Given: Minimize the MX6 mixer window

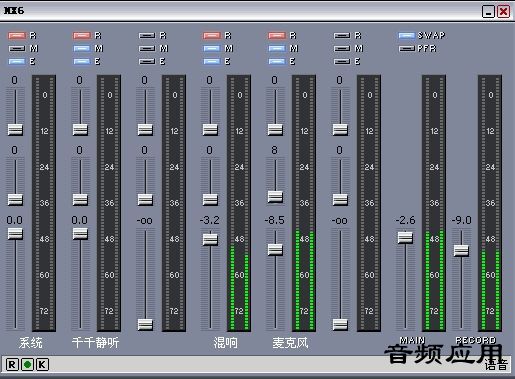Looking at the screenshot, I should 488,12.
